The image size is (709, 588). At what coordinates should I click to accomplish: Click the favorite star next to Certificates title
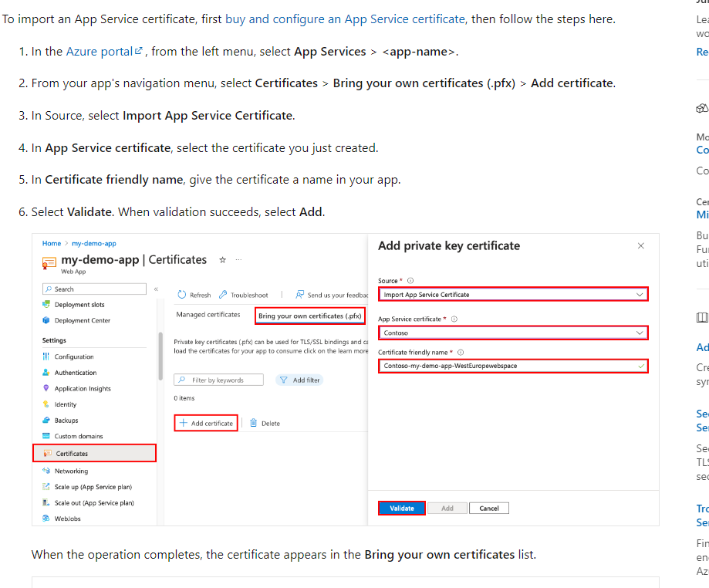(222, 259)
